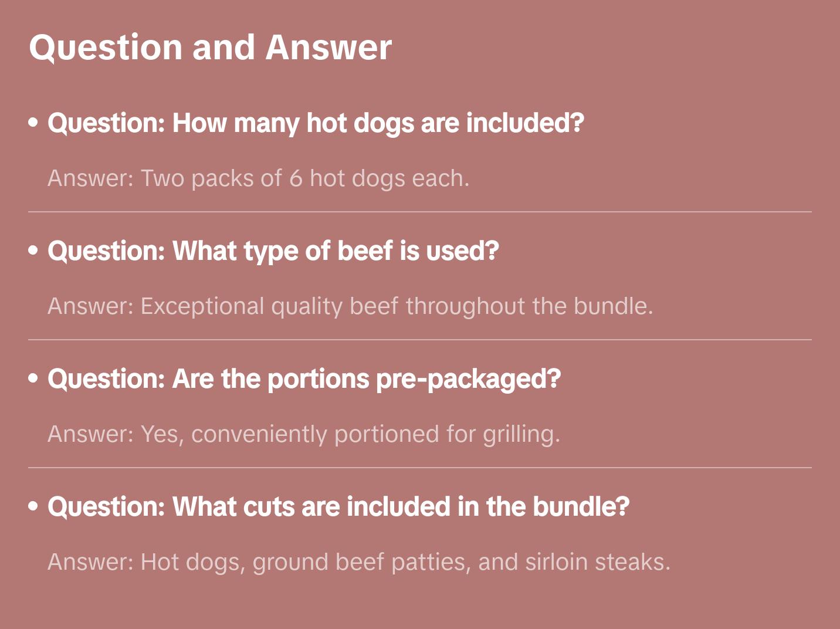Click the bullet beside the beef type question
This screenshot has height=629, width=840.
[x=33, y=251]
